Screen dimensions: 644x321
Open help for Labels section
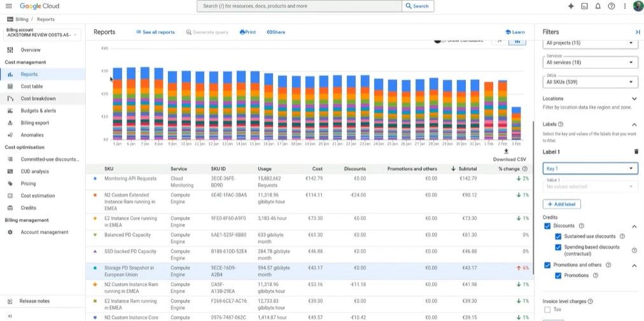pyautogui.click(x=561, y=124)
